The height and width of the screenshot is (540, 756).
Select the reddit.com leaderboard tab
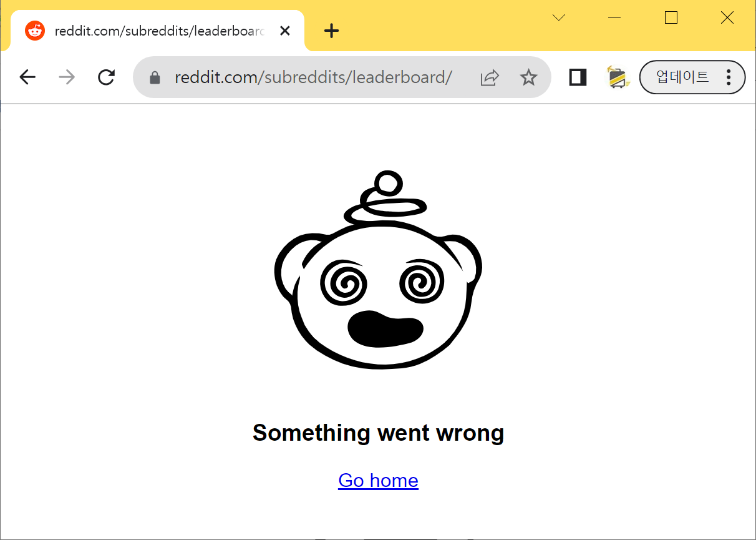click(158, 31)
